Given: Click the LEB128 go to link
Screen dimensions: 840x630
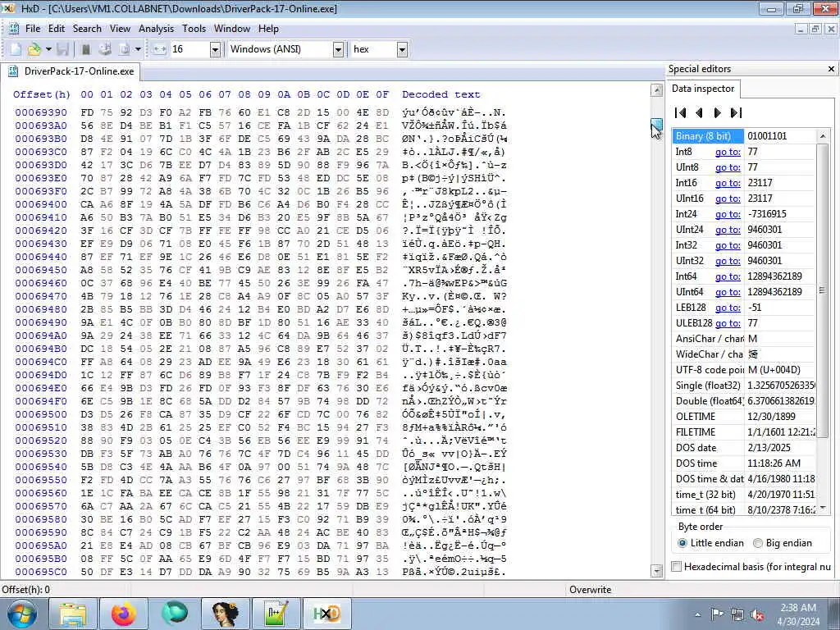Looking at the screenshot, I should click(x=728, y=307).
